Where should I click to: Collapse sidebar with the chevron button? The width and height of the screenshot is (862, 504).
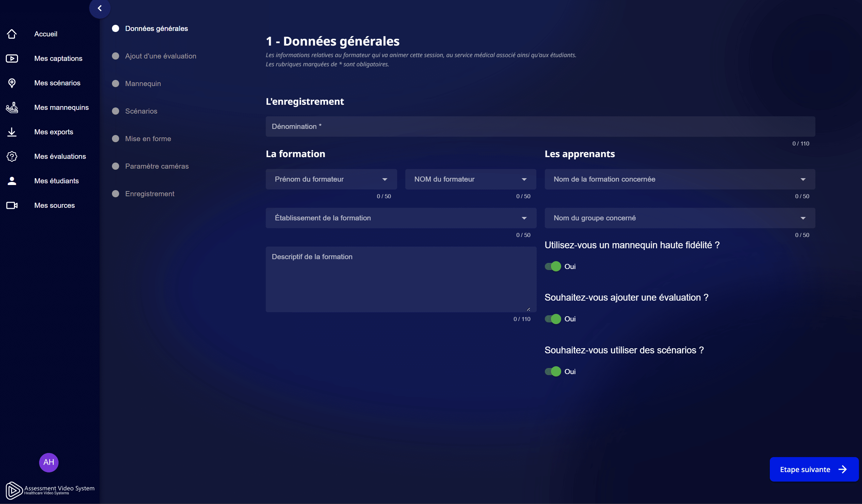tap(100, 8)
